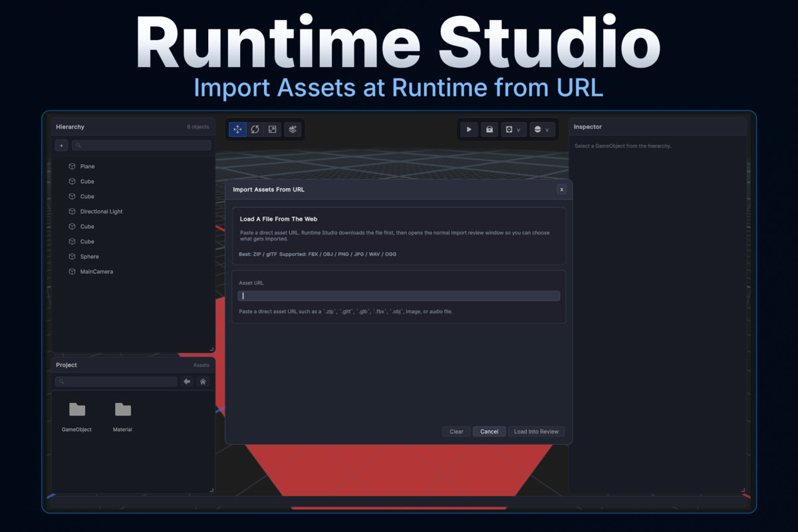Click the 'Import Assets From URL' dialog title
Screen dimensions: 798x532
point(269,190)
